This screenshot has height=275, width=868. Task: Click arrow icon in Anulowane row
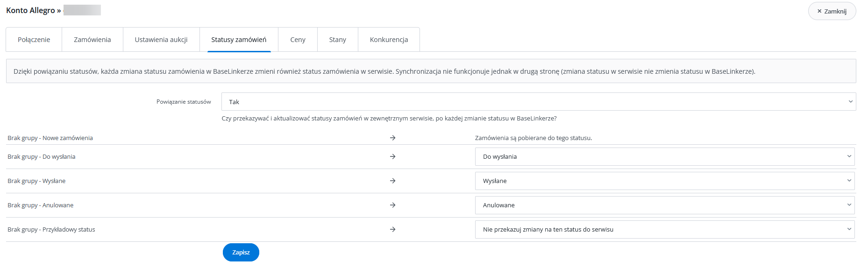[x=392, y=205]
